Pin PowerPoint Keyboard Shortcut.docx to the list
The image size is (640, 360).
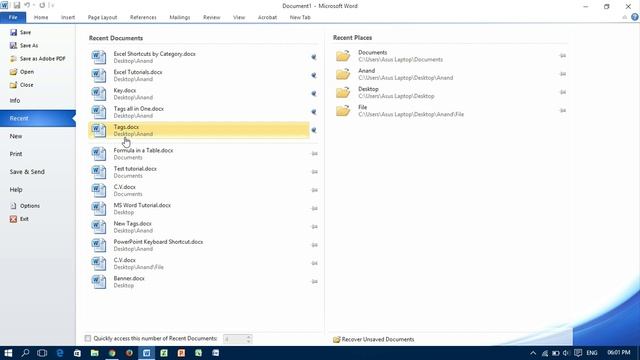(x=315, y=245)
